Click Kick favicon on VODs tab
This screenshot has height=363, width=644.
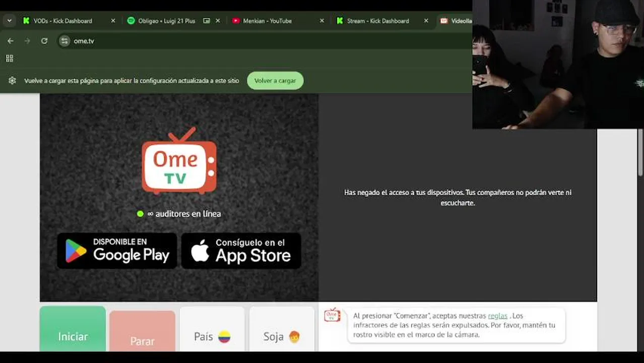click(x=26, y=21)
